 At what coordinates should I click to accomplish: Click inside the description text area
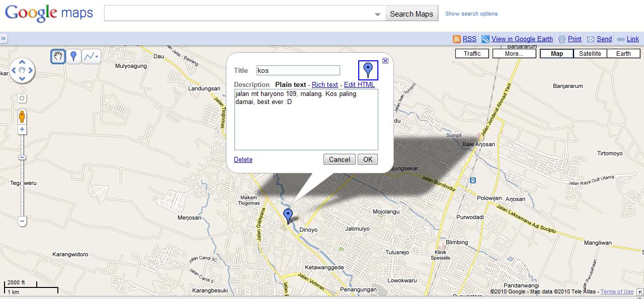(306, 120)
